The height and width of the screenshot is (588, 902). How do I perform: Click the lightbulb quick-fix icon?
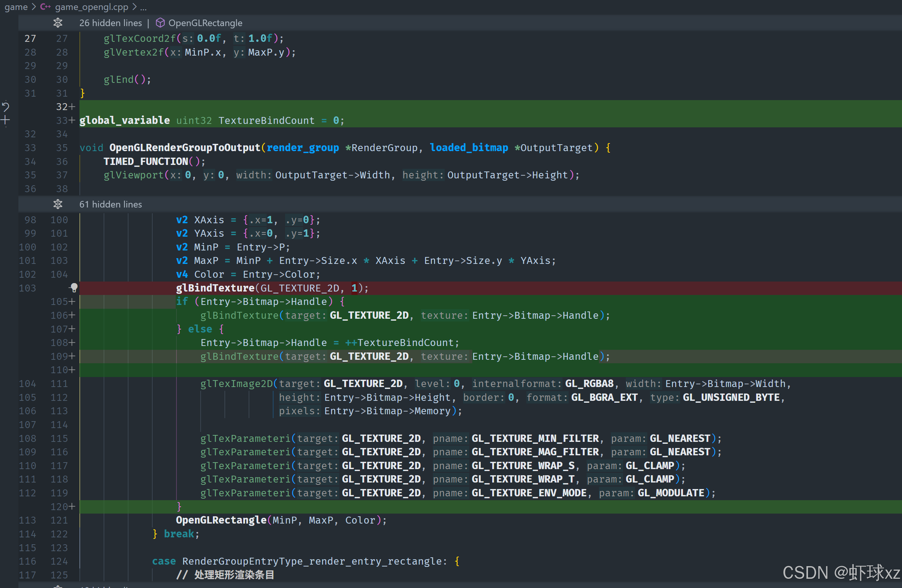tap(74, 288)
